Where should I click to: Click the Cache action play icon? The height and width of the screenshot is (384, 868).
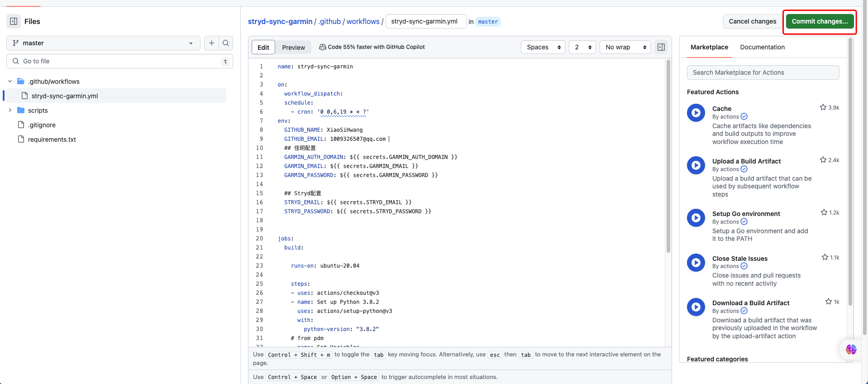pyautogui.click(x=696, y=113)
